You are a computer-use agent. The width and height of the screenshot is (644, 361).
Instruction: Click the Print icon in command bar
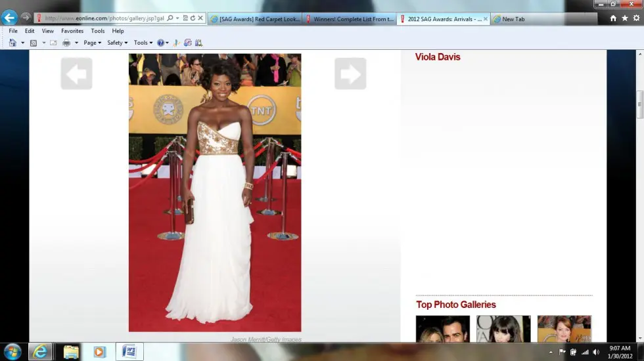coord(66,43)
